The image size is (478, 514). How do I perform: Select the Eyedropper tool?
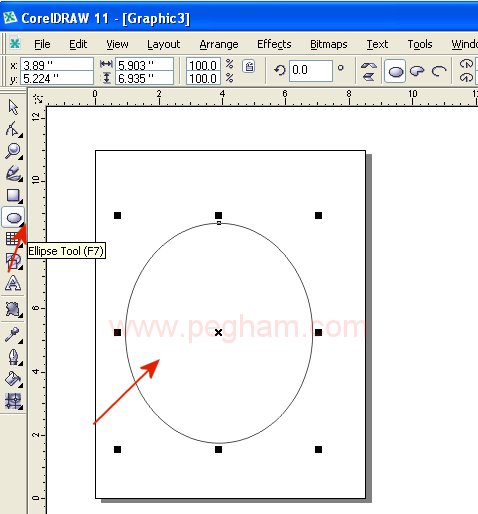point(13,335)
